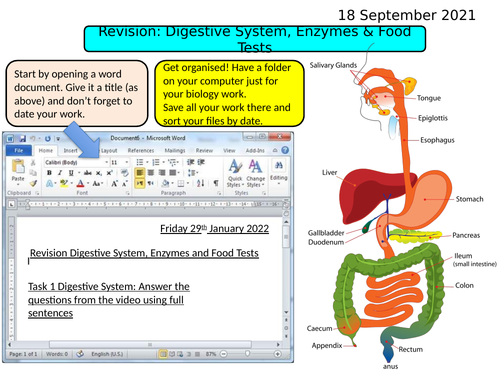The height and width of the screenshot is (375, 500).
Task: Click the Italic formatting icon
Action: 60,173
